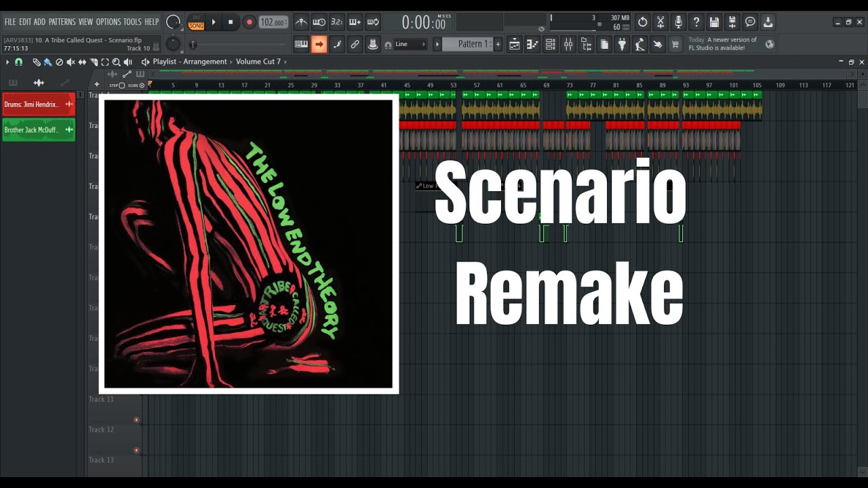This screenshot has width=868, height=488.
Task: Open the Line snap dropdown
Action: point(410,44)
